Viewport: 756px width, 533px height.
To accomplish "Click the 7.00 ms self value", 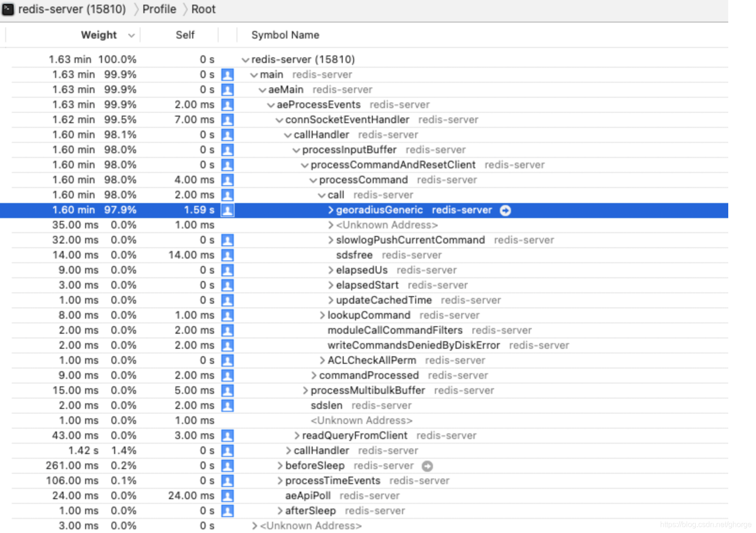I will (x=194, y=120).
